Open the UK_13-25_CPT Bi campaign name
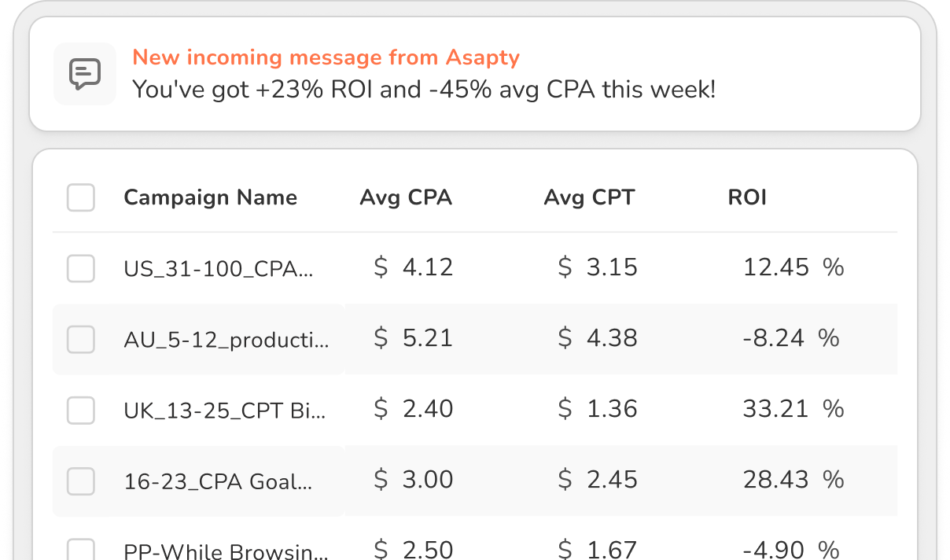The image size is (950, 560). 224,411
